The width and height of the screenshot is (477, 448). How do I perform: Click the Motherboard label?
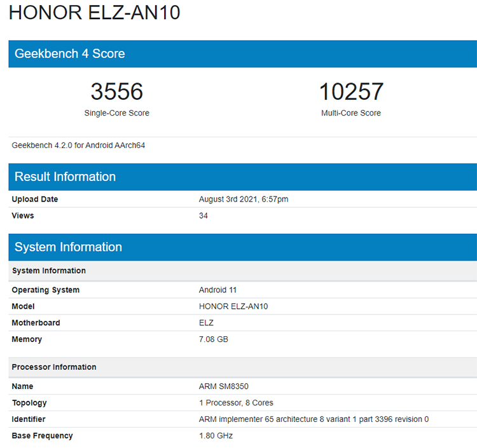tap(36, 323)
